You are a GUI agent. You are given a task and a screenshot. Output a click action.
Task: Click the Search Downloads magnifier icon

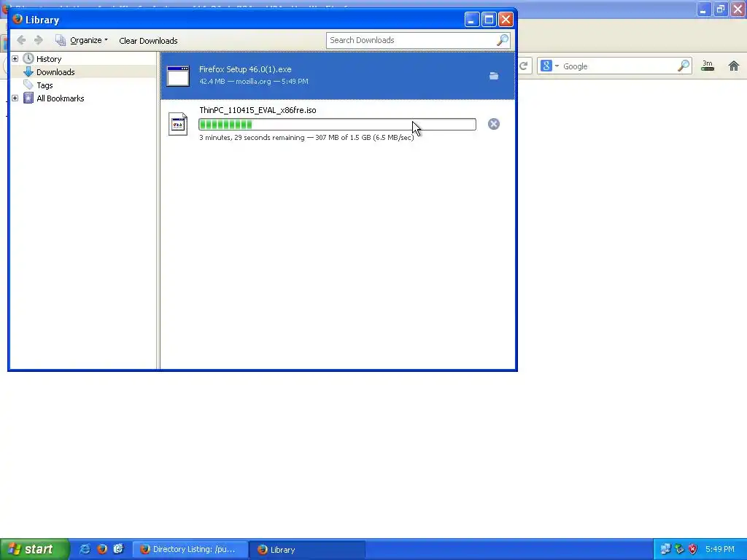pos(503,41)
